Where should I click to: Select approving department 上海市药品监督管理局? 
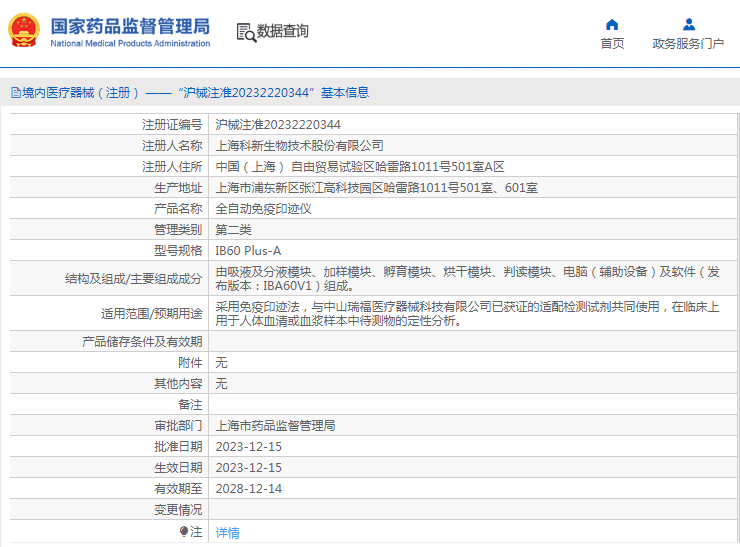click(x=275, y=426)
